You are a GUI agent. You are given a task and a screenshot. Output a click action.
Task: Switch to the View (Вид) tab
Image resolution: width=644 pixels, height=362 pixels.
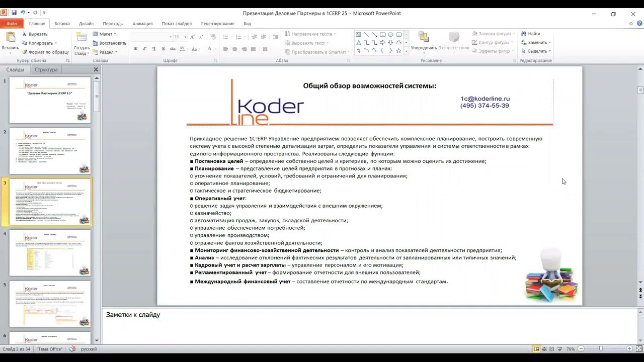247,24
